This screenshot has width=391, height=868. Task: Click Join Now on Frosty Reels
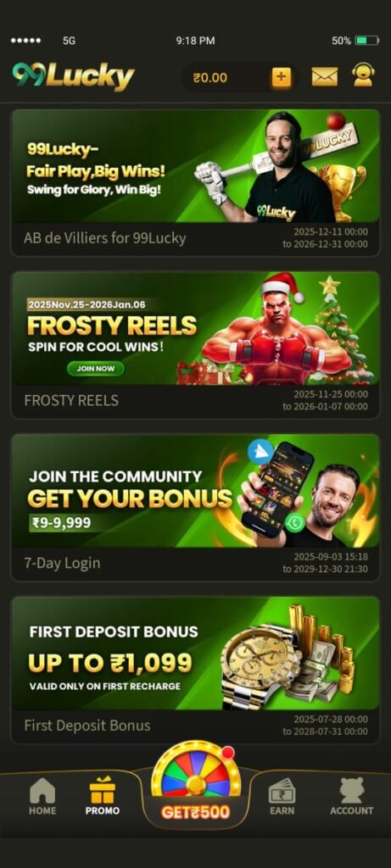point(96,368)
